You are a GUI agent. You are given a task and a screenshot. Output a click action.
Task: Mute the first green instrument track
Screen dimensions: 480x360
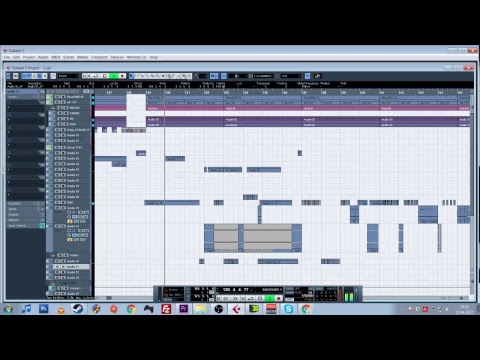click(x=57, y=97)
